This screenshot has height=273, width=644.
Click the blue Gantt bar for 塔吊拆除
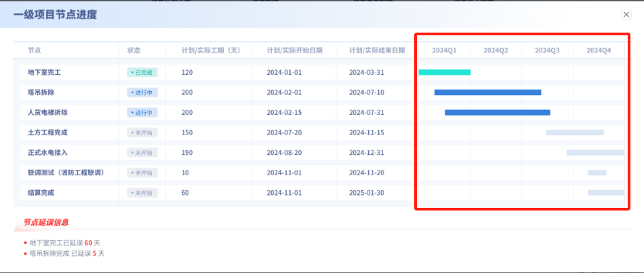[487, 92]
